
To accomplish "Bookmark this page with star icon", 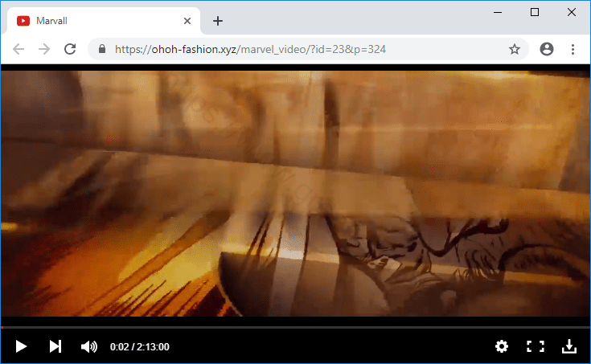I will pos(515,49).
